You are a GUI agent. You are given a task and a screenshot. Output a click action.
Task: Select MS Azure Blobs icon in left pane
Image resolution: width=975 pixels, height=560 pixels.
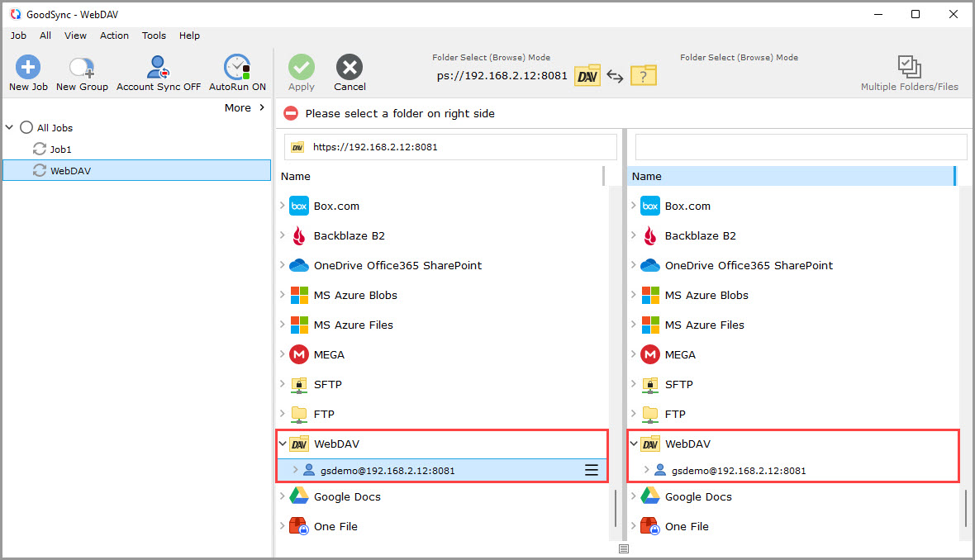[299, 295]
